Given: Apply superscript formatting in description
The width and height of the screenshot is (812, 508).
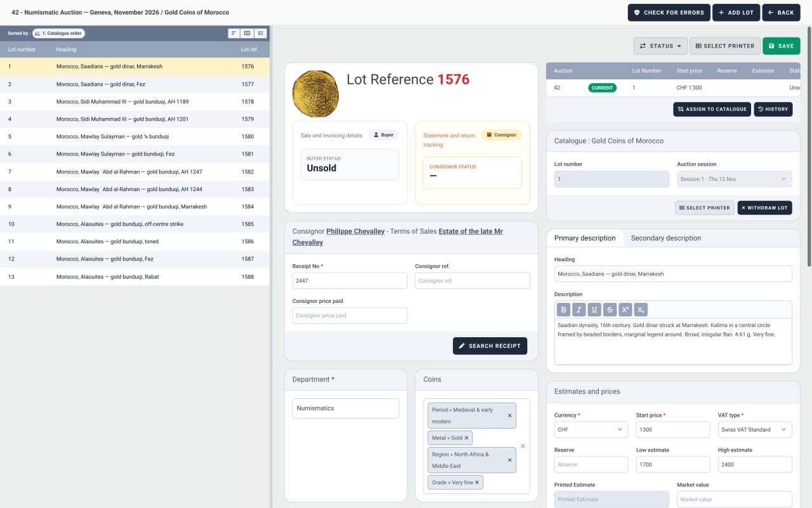Looking at the screenshot, I should [625, 309].
